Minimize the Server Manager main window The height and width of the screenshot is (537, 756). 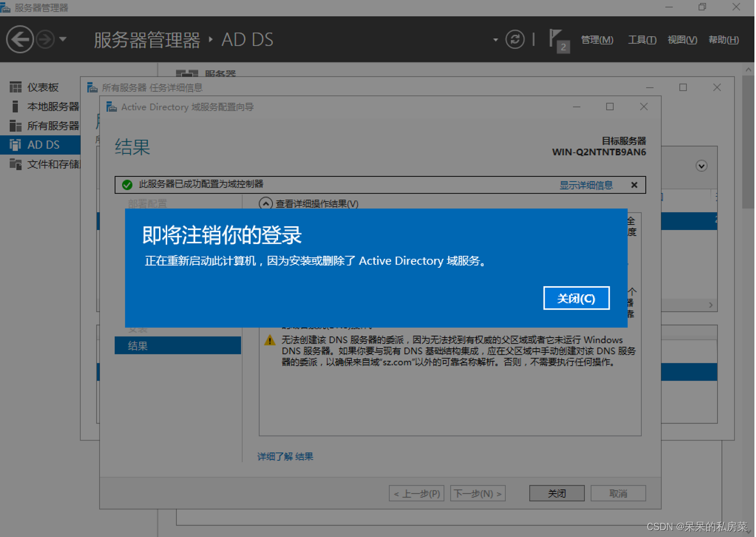(x=669, y=7)
